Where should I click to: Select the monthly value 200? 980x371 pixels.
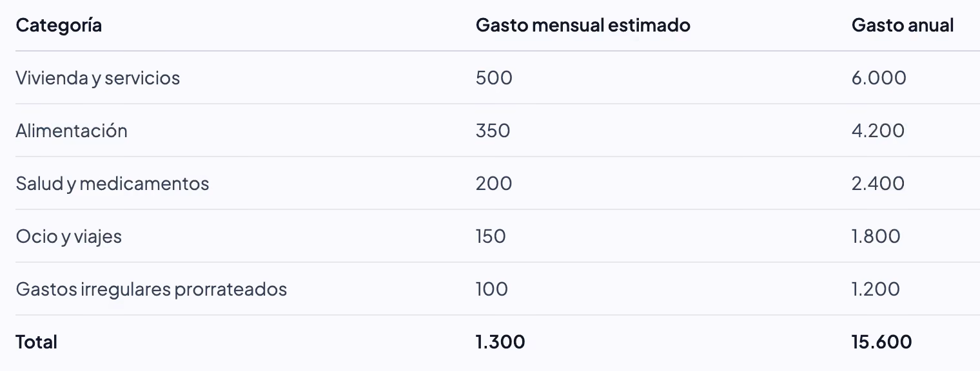(x=494, y=184)
